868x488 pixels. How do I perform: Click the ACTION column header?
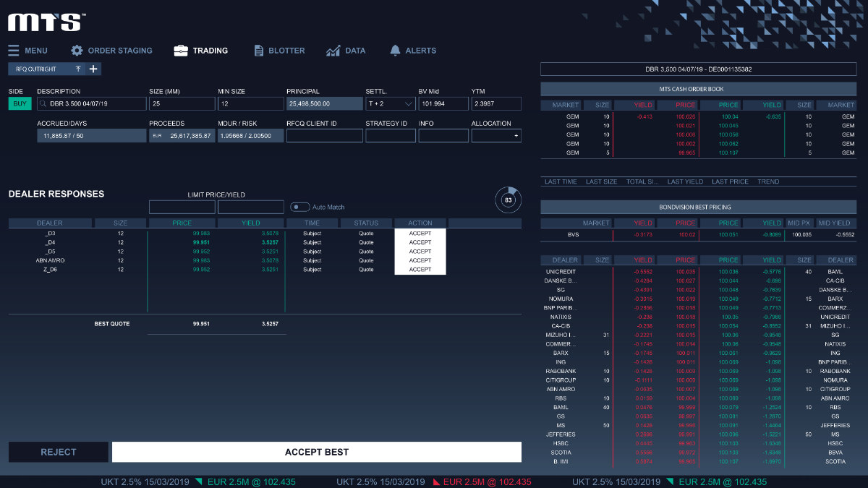[420, 223]
